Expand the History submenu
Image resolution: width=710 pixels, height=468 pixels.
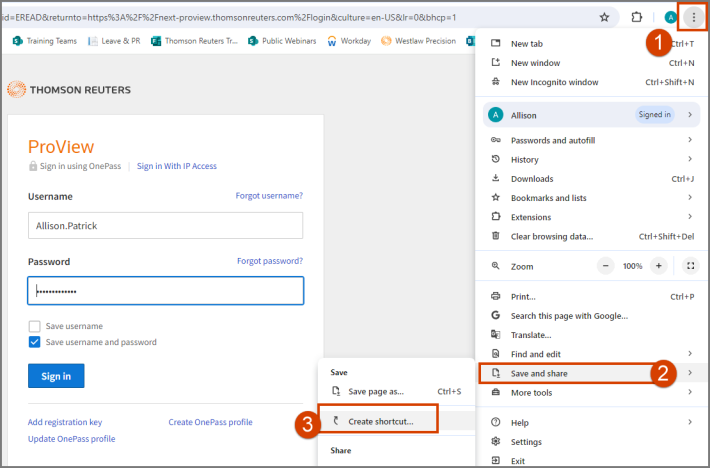coord(592,159)
